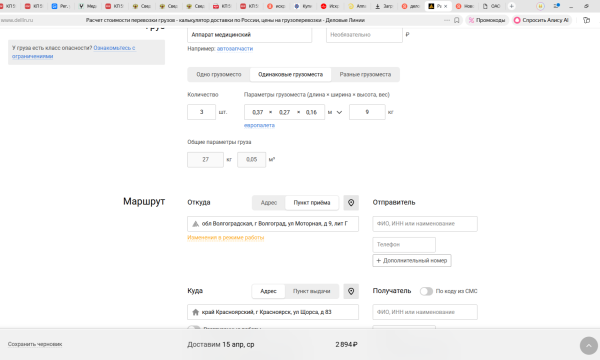Click the Спросить Алису AI button

[x=542, y=20]
